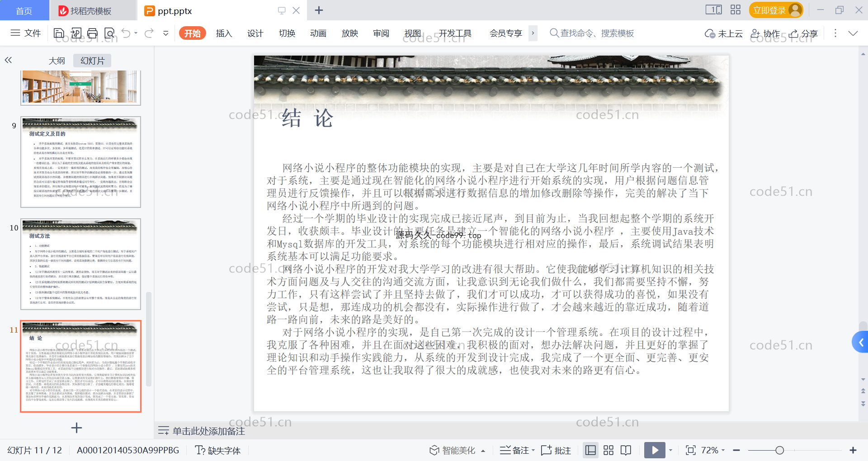The height and width of the screenshot is (461, 868).
Task: Open the slideshow options dropdown arrow
Action: (x=670, y=450)
